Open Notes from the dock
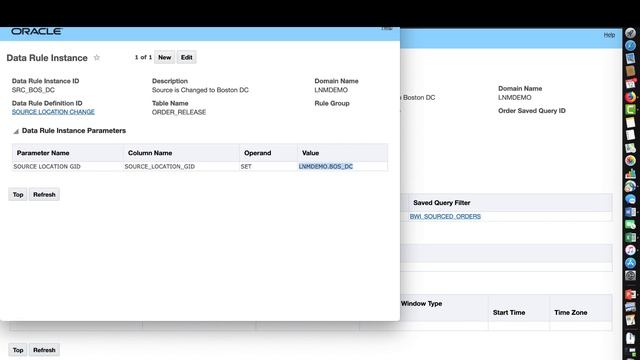 point(631,122)
